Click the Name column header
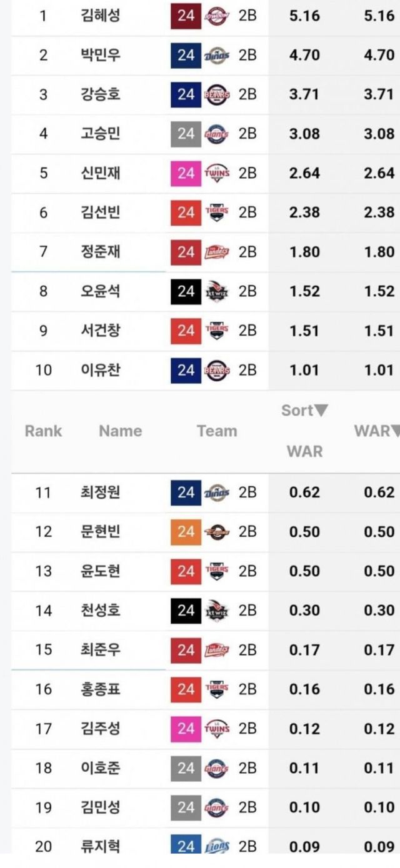 [x=120, y=431]
